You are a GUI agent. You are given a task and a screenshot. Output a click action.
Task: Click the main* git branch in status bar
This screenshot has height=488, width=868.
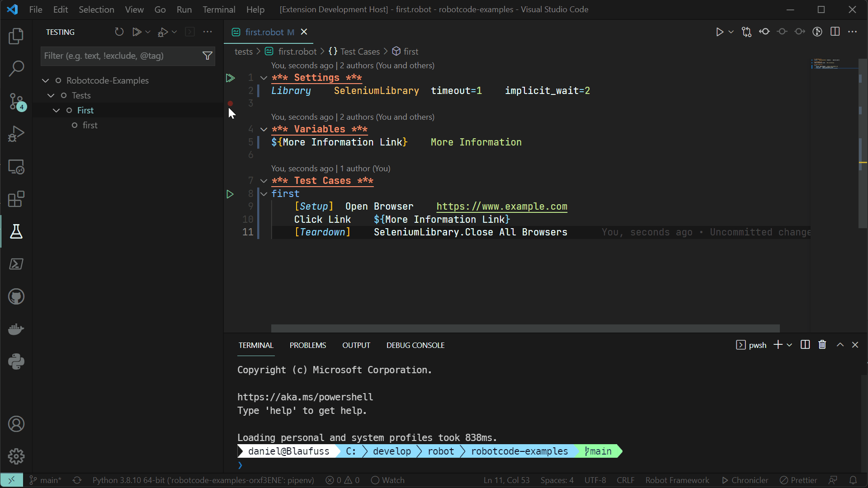point(45,480)
